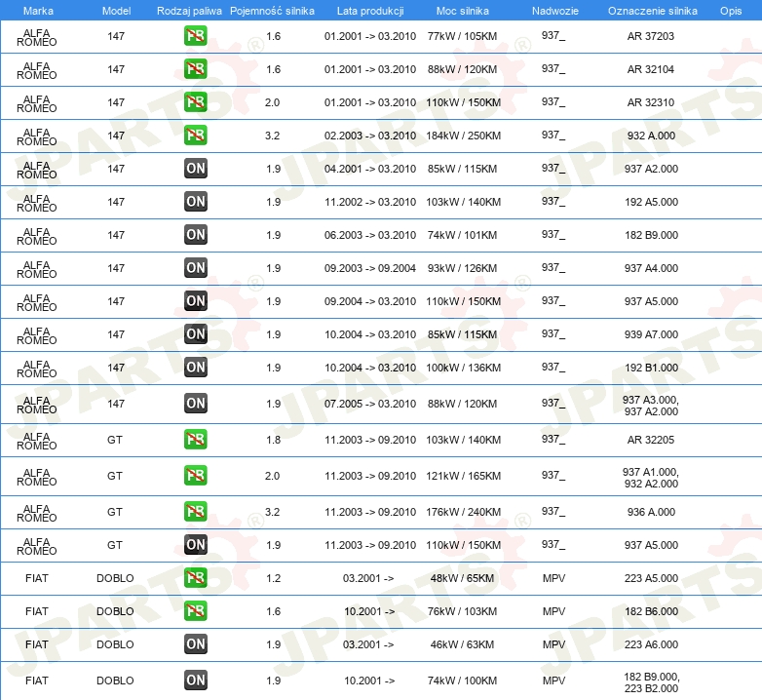Viewport: 762px width, 700px height.
Task: Click production dates 09.2003 -> 09.2004
Action: (x=370, y=268)
